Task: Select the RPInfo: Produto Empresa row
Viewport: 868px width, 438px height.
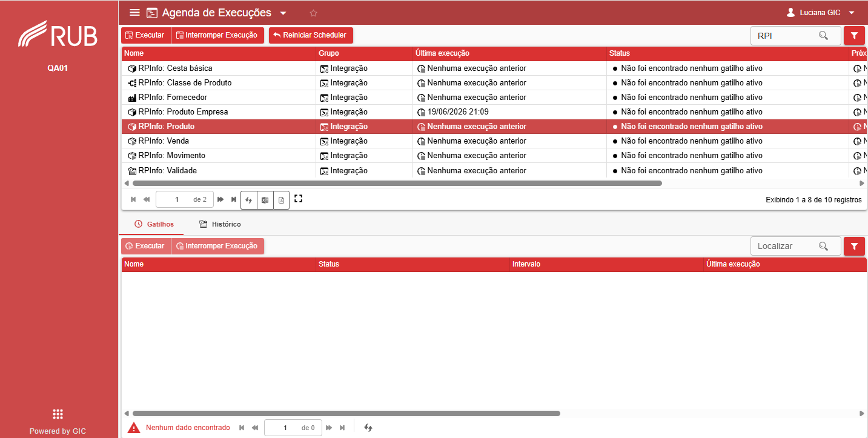Action: pos(494,112)
